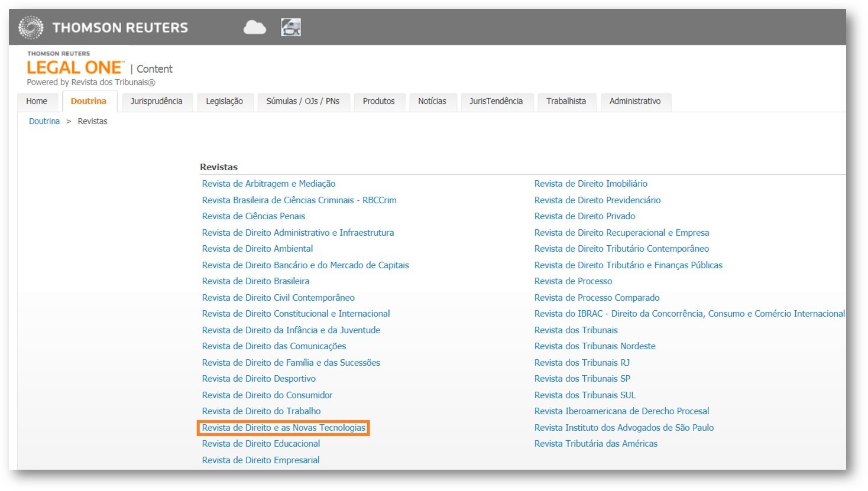Open Revista de Direito da Infância e da Juventude
The height and width of the screenshot is (491, 868).
(291, 330)
